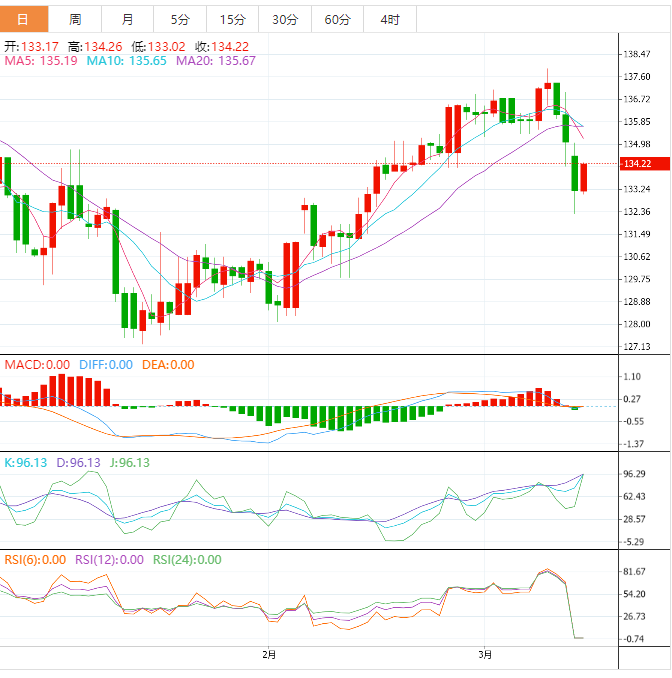Viewport: 672px width, 678px height.
Task: Click the DIFF:0.00 indicator label
Action: 106,365
